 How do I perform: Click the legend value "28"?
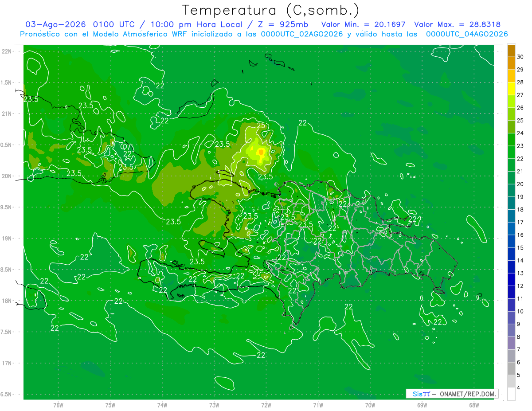coord(520,82)
